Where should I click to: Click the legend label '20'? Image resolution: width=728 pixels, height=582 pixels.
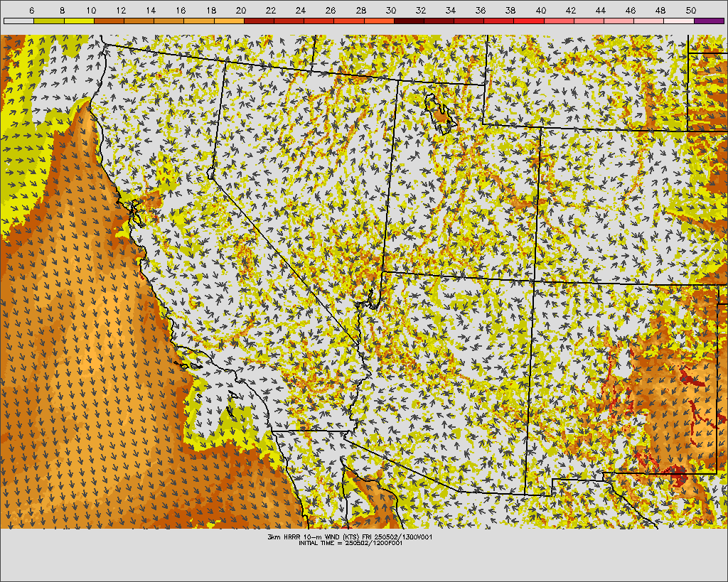click(241, 10)
